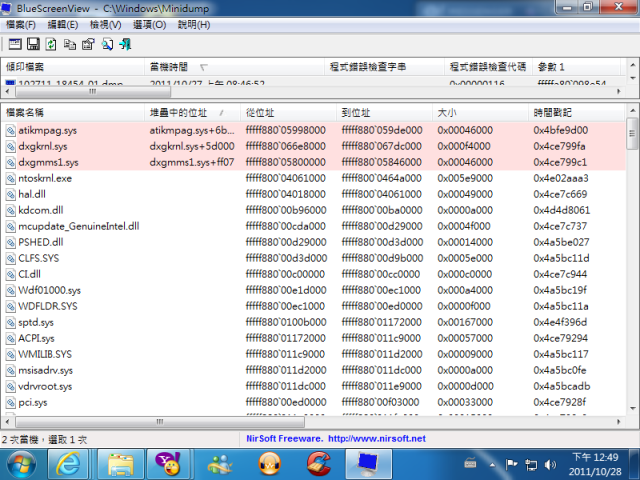This screenshot has height=480, width=640.
Task: Sort lower pane by 到位址 header
Action: point(384,113)
